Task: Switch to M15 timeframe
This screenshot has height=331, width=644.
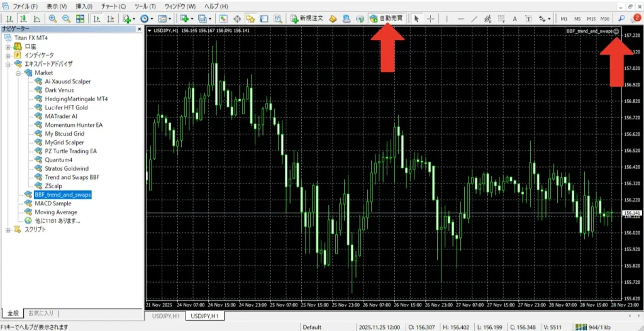Action: pos(591,19)
